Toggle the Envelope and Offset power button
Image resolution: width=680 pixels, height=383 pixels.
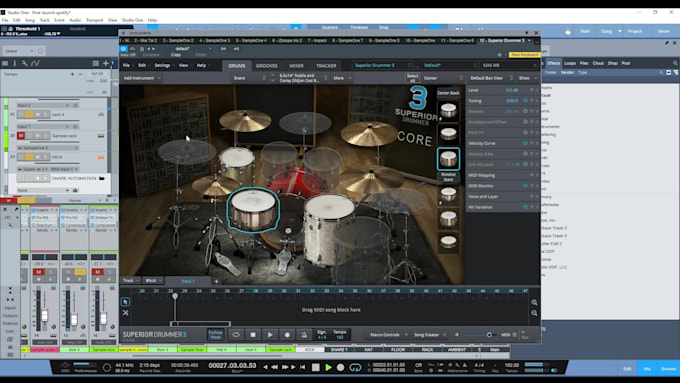525,122
